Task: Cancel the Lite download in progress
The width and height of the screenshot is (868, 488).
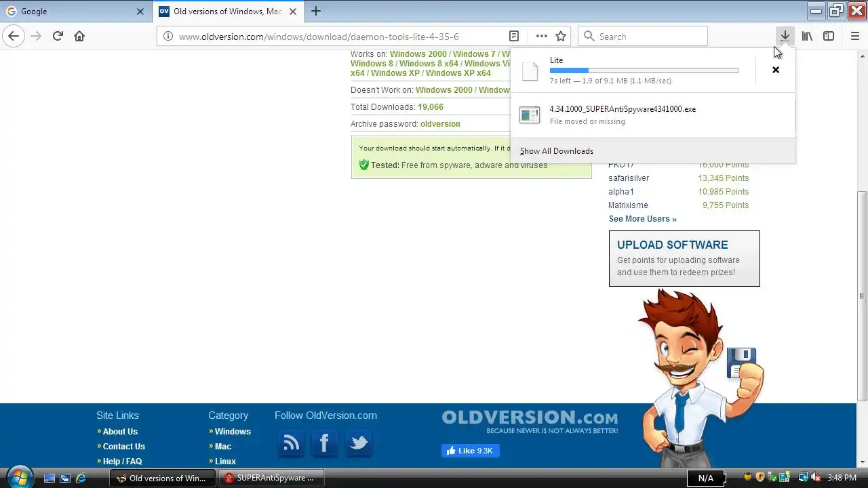Action: click(x=776, y=70)
